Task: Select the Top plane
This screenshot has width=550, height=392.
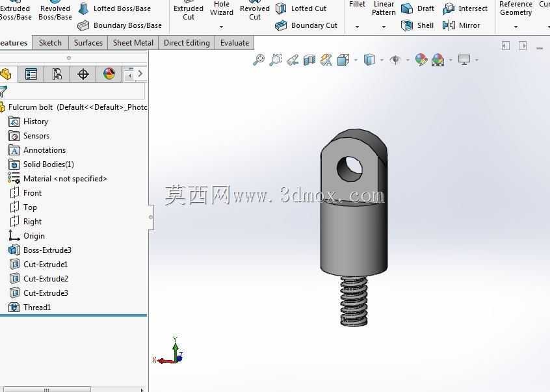Action: pos(23,207)
